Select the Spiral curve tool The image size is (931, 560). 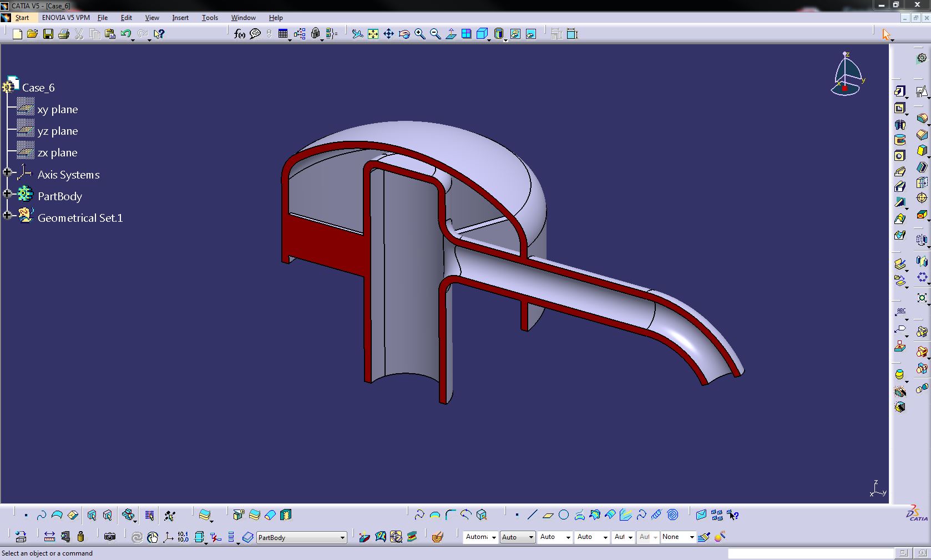click(x=673, y=515)
